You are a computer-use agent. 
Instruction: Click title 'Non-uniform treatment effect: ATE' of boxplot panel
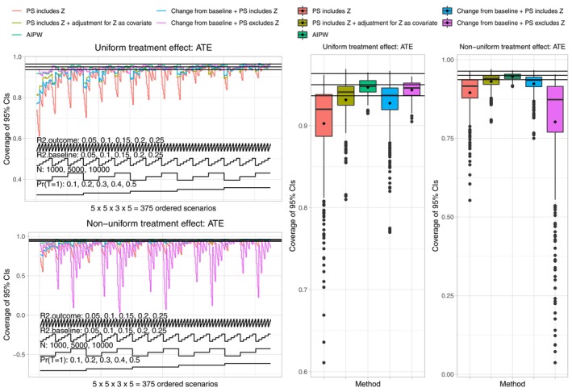(512, 47)
